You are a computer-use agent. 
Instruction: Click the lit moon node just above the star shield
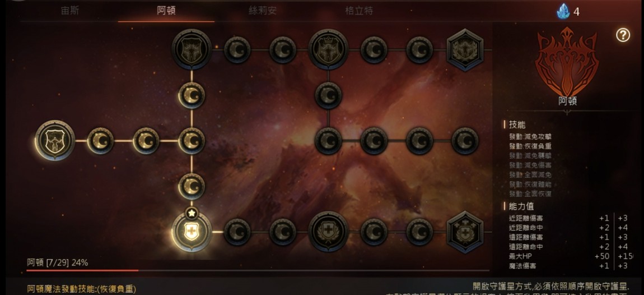pos(192,186)
